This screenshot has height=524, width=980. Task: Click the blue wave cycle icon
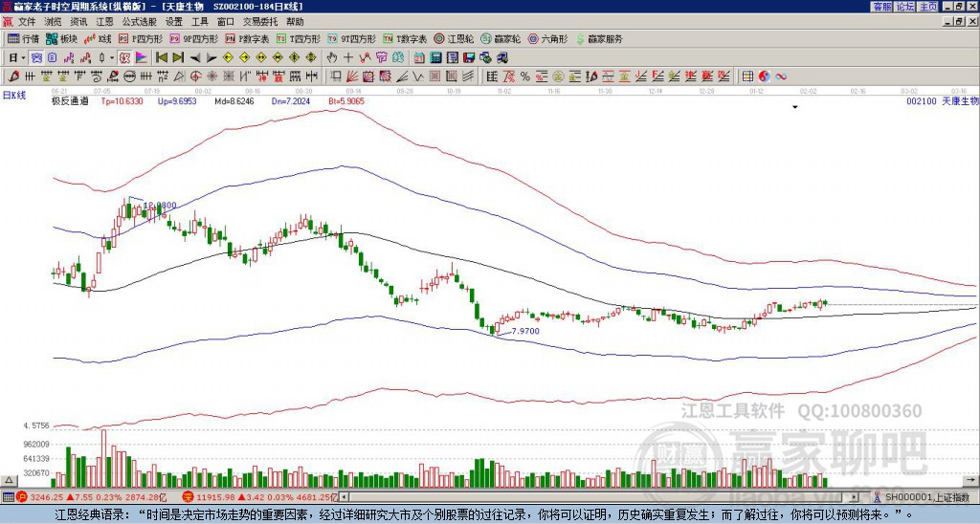781,76
